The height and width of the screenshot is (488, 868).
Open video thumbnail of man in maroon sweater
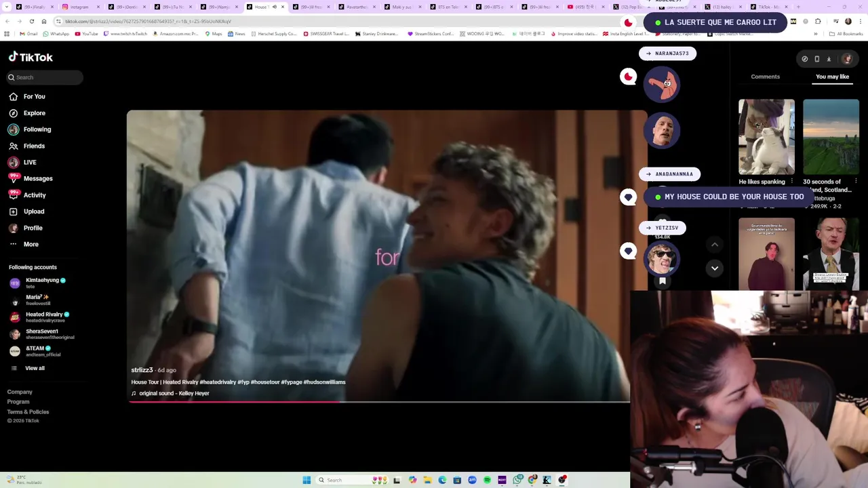pyautogui.click(x=766, y=254)
